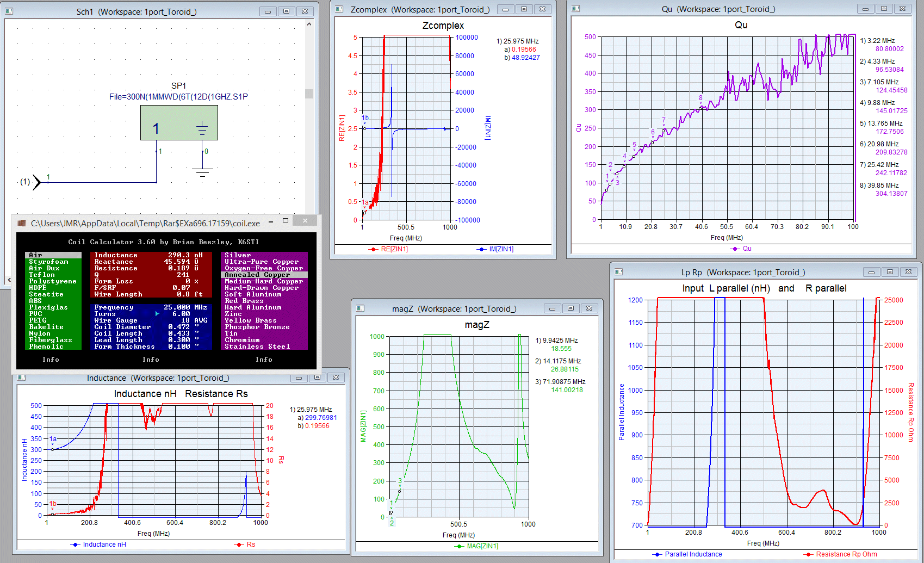This screenshot has height=563, width=924.
Task: Click the Qu graph window icon
Action: point(575,9)
